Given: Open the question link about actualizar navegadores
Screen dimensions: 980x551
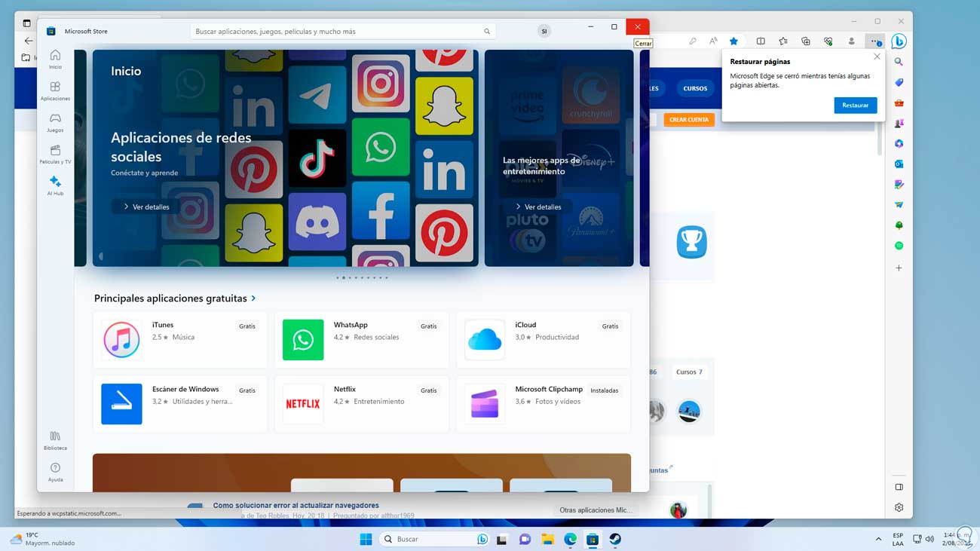Looking at the screenshot, I should click(296, 505).
